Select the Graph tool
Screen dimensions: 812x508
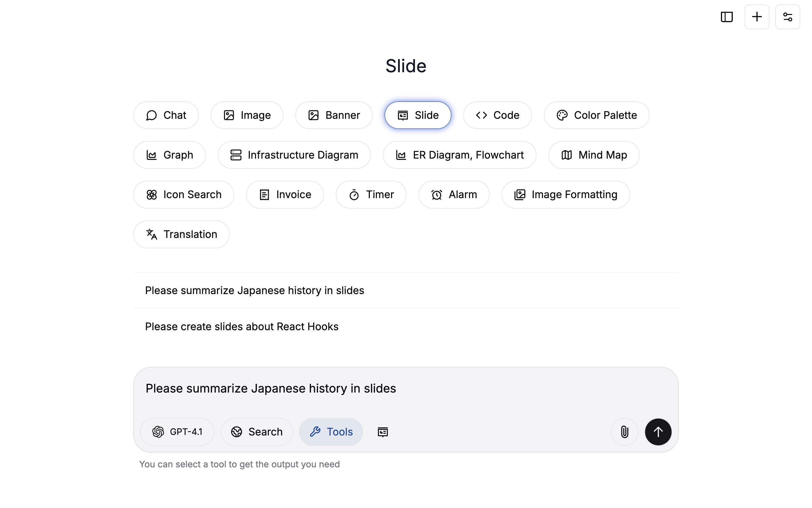169,155
